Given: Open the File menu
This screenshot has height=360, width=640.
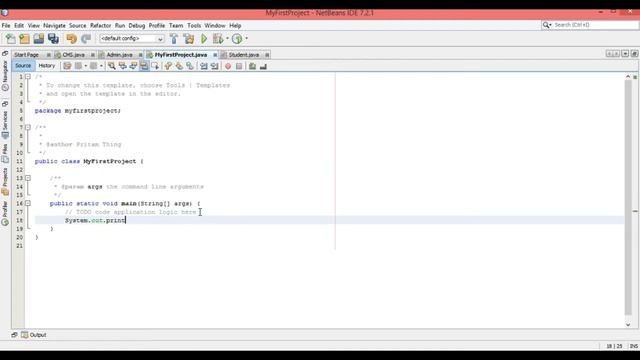Looking at the screenshot, I should coord(6,25).
